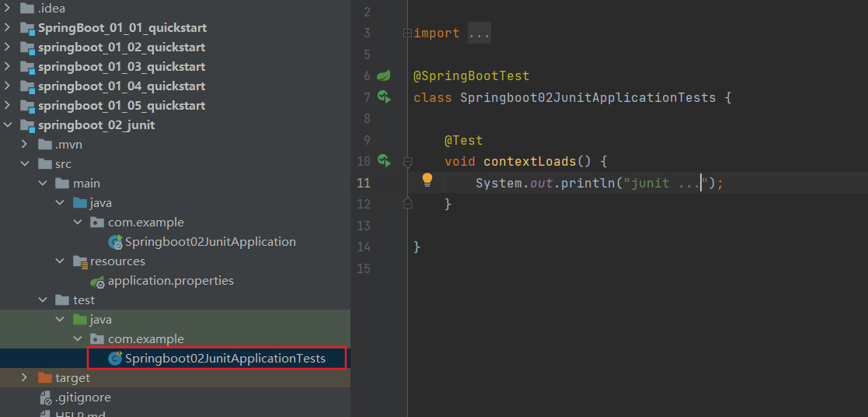Collapse the resources folder
Image resolution: width=868 pixels, height=417 pixels.
[x=60, y=261]
